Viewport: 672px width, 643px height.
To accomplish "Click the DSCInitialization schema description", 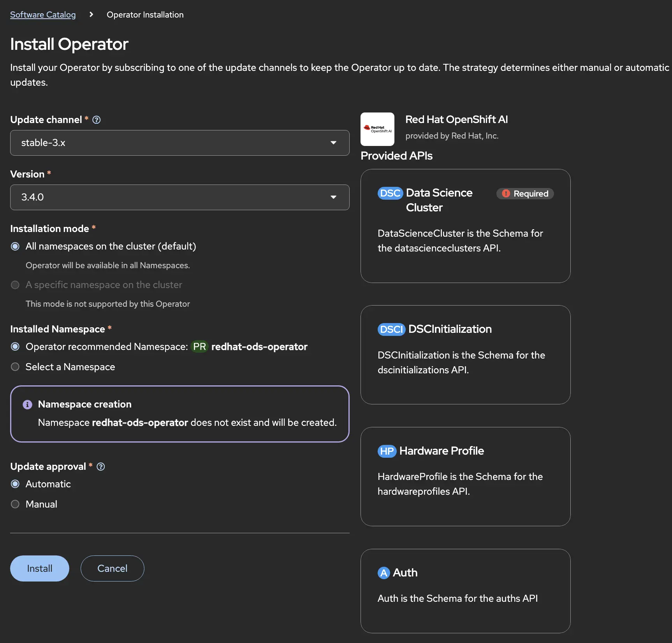I will (x=461, y=363).
